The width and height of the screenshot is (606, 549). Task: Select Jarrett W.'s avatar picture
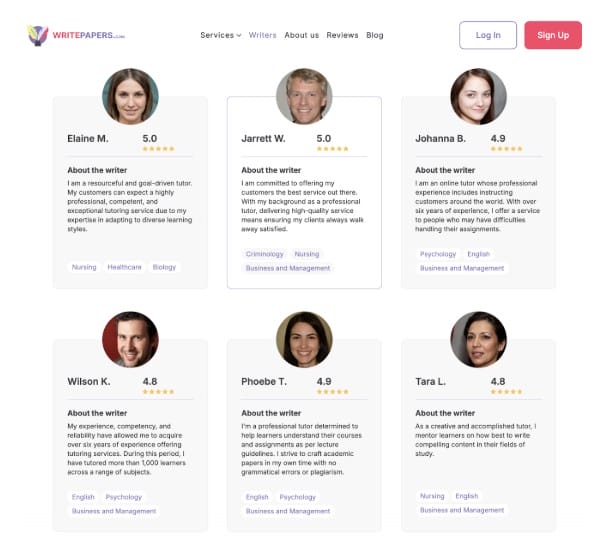pyautogui.click(x=304, y=96)
